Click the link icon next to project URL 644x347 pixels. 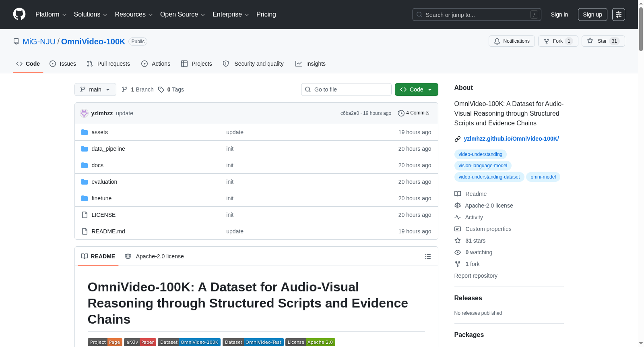point(458,139)
